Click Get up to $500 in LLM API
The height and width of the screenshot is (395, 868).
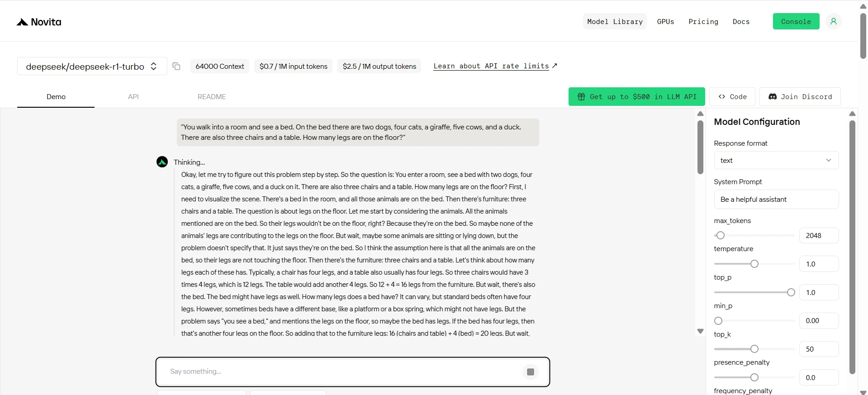(x=636, y=97)
